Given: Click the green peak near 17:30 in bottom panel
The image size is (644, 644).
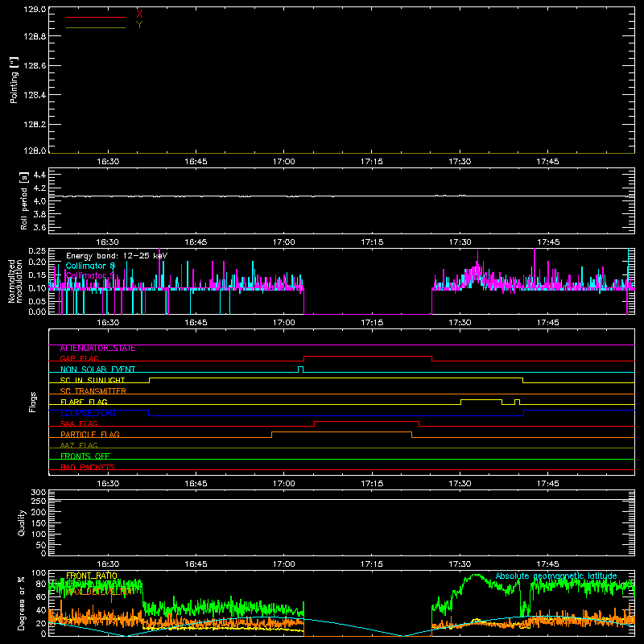Looking at the screenshot, I should click(x=476, y=575).
